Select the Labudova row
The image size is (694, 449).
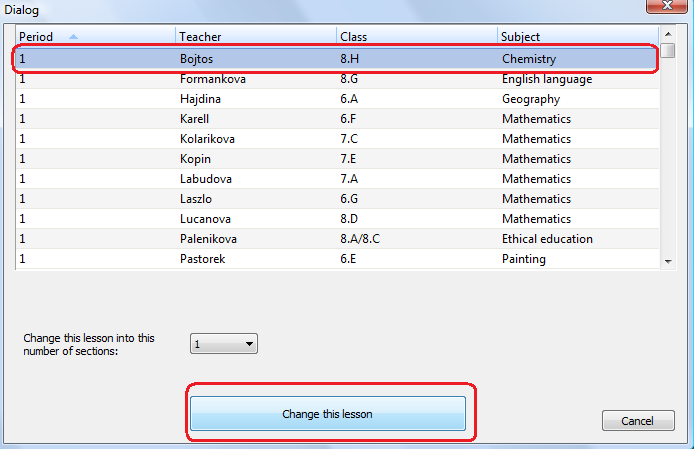pyautogui.click(x=337, y=178)
